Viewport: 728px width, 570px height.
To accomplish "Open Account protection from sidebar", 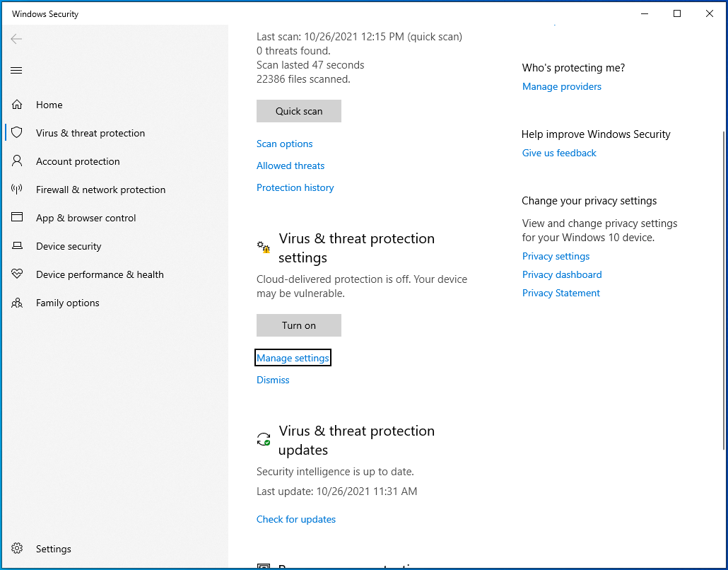I will tap(78, 161).
